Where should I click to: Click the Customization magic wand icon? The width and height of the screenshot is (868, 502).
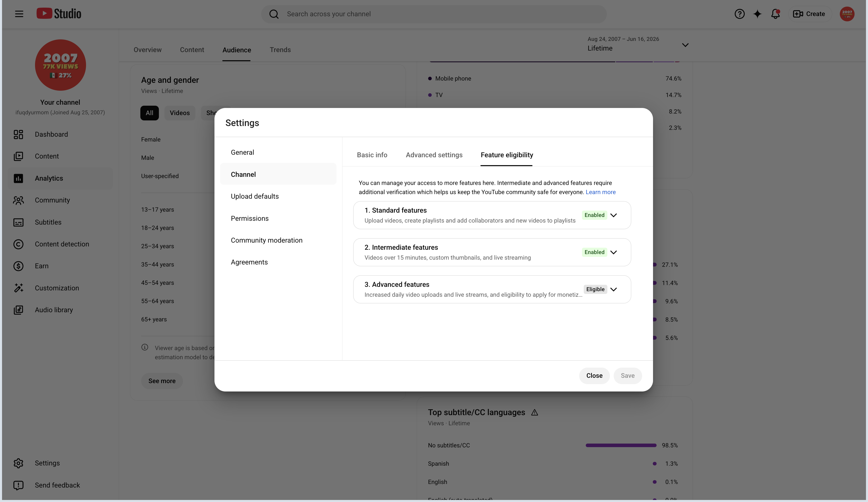(x=18, y=288)
